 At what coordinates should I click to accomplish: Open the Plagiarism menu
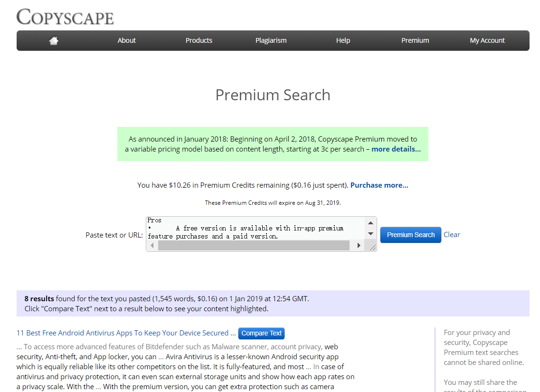(x=271, y=40)
